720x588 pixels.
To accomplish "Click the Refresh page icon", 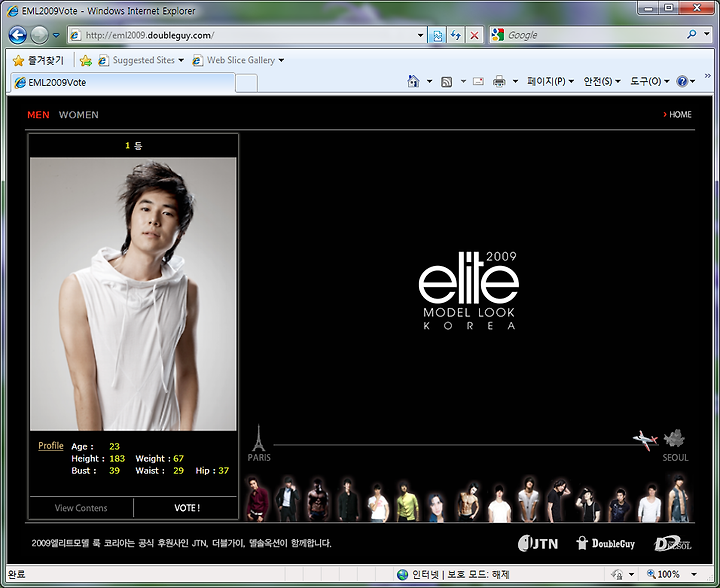I will click(456, 35).
